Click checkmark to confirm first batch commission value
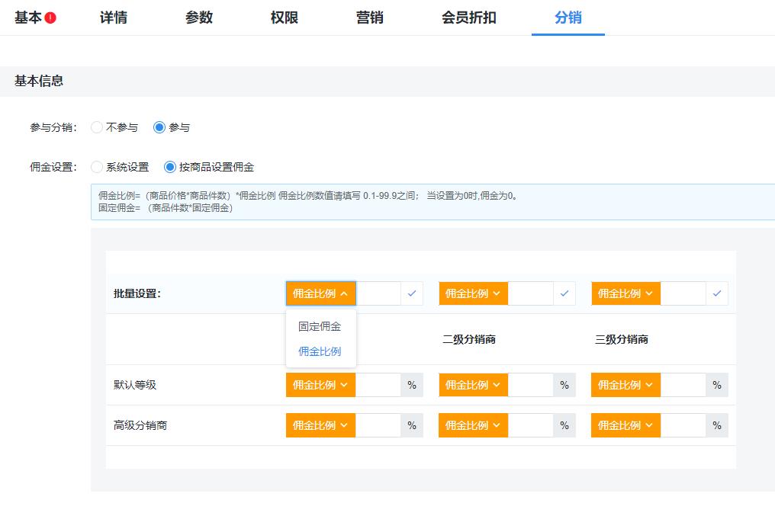 click(412, 293)
